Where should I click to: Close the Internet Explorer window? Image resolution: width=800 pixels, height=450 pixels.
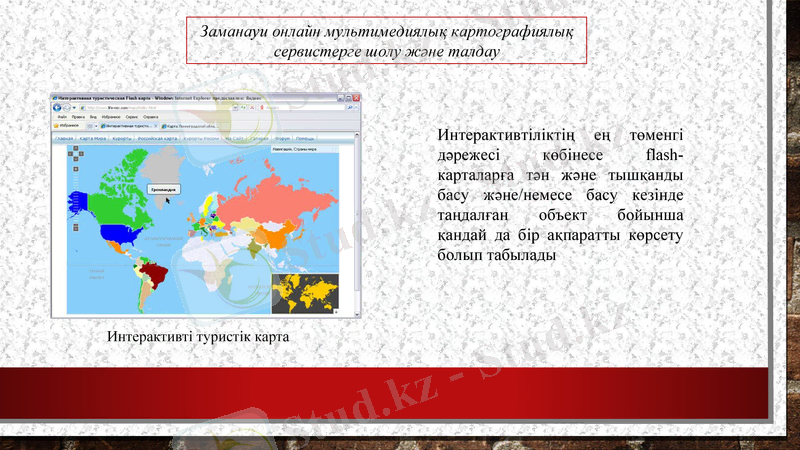(356, 98)
